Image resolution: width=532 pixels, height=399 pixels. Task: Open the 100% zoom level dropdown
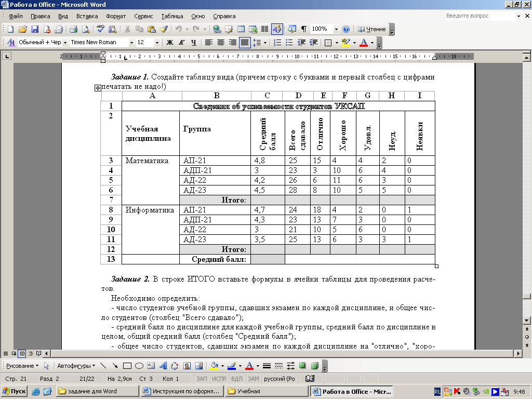(336, 29)
